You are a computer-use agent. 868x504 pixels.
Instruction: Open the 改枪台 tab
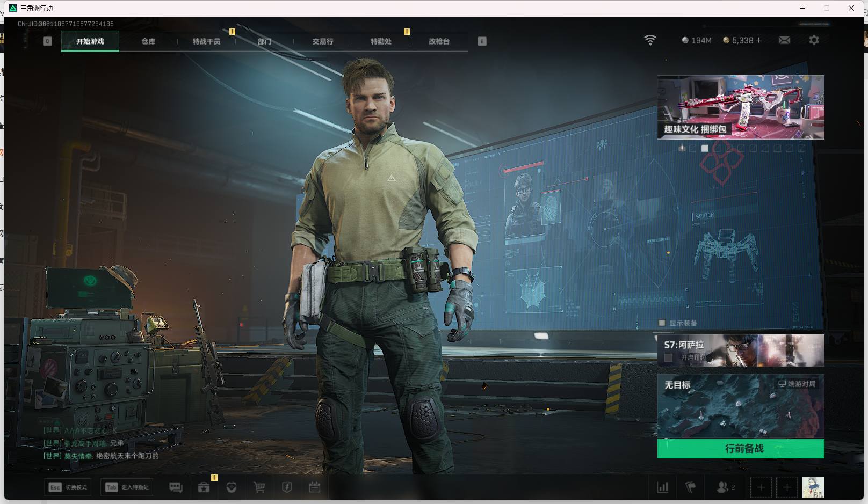(x=439, y=41)
